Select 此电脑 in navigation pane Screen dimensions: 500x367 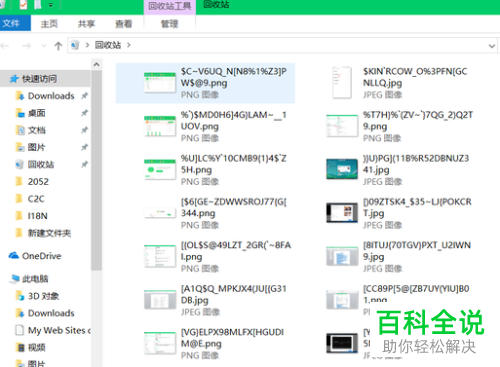click(x=35, y=279)
